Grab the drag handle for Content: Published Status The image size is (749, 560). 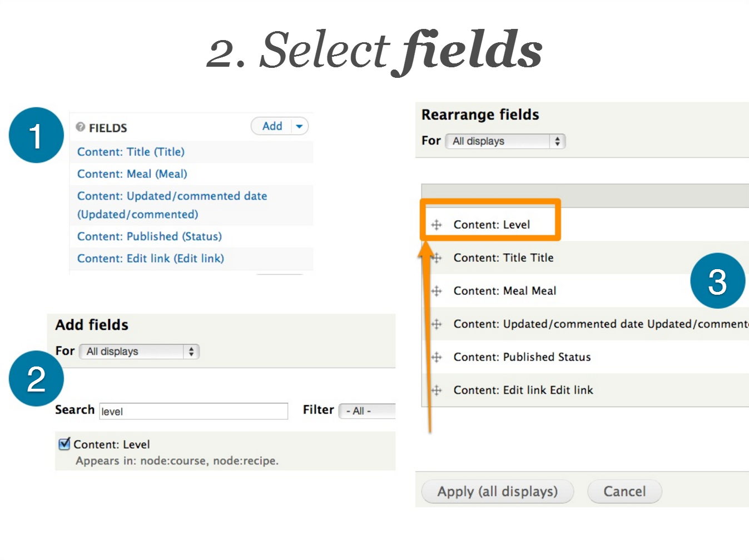tap(436, 356)
